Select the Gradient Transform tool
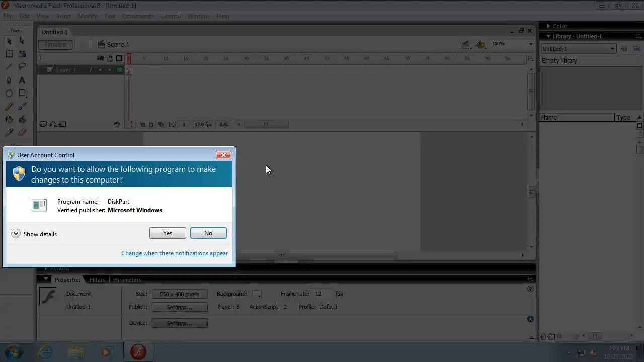The image size is (644, 362). click(x=22, y=54)
